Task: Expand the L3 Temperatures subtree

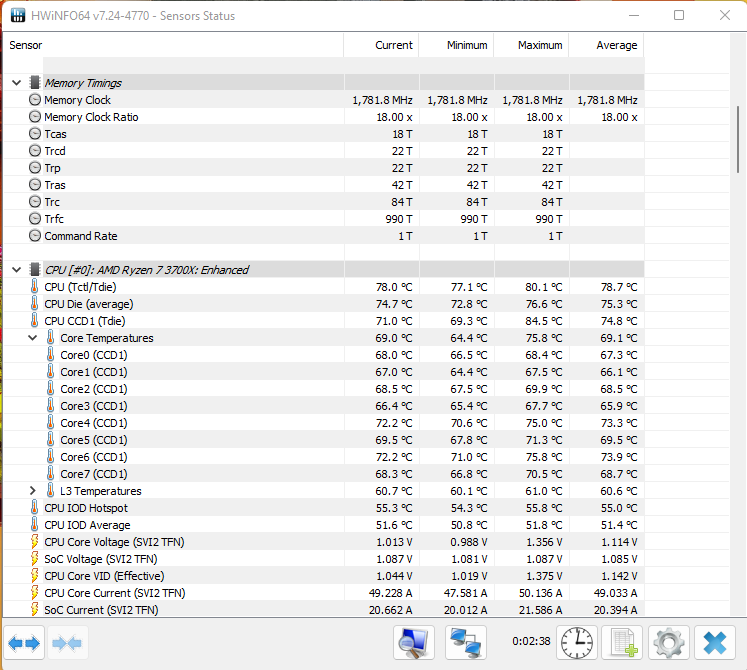Action: point(32,491)
